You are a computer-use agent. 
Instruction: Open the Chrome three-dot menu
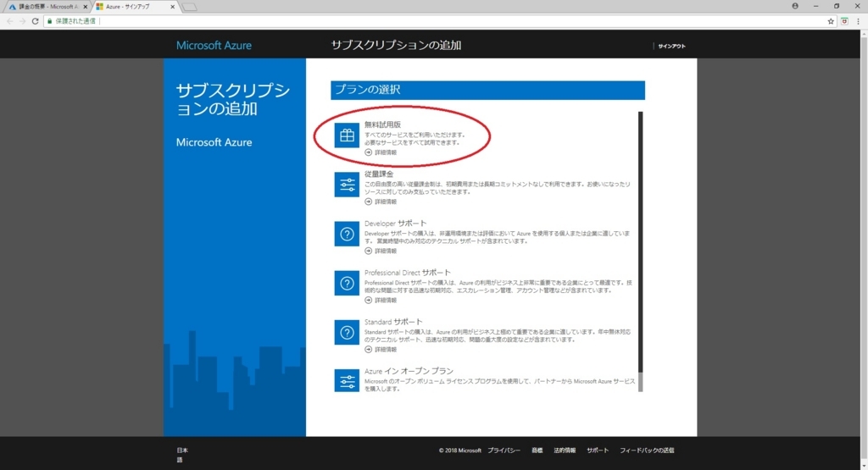click(x=859, y=21)
